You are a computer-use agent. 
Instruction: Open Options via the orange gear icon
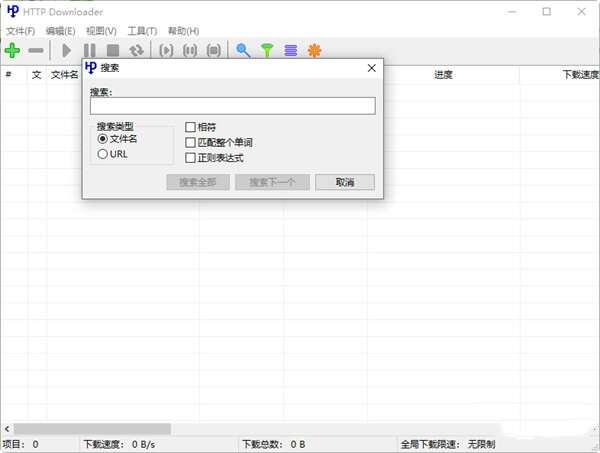click(x=315, y=50)
